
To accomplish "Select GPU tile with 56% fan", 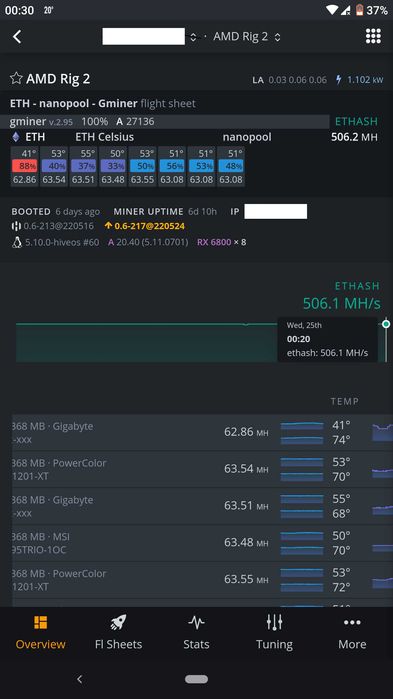I will [x=172, y=167].
